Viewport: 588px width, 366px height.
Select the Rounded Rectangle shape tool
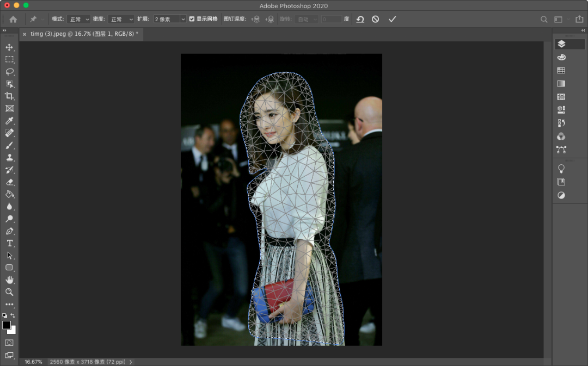point(9,268)
